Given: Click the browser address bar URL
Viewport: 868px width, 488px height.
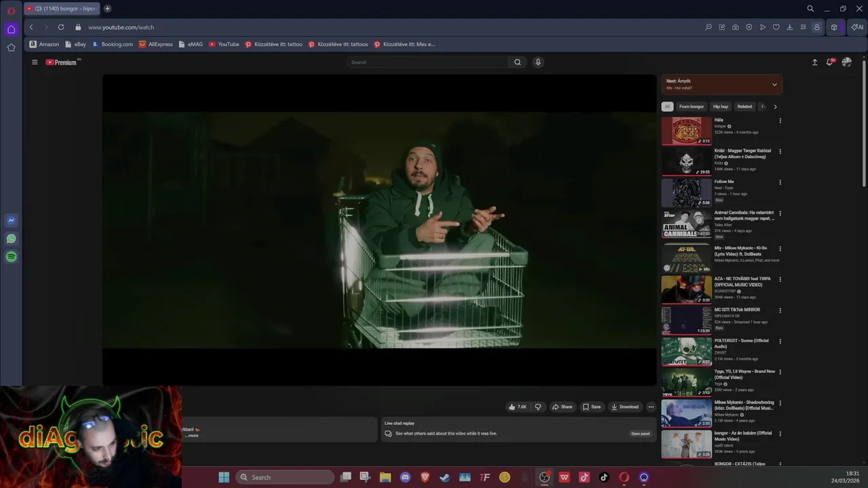Looking at the screenshot, I should [x=121, y=27].
